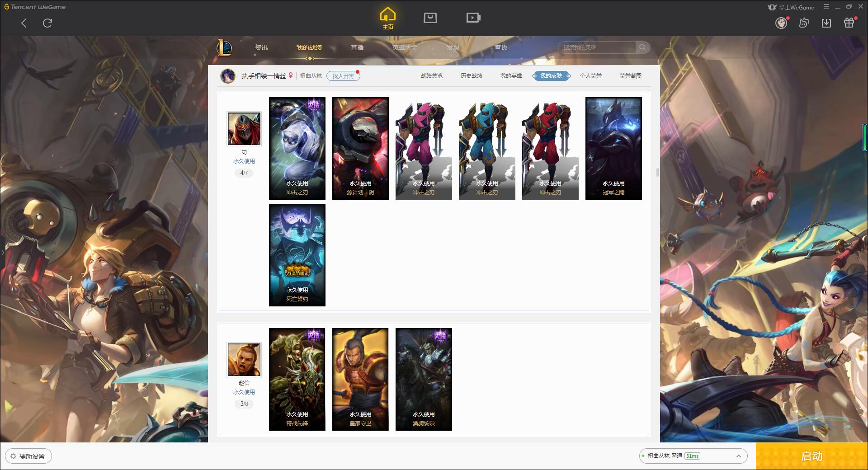
Task: Switch to the 发现 tab
Action: 453,47
